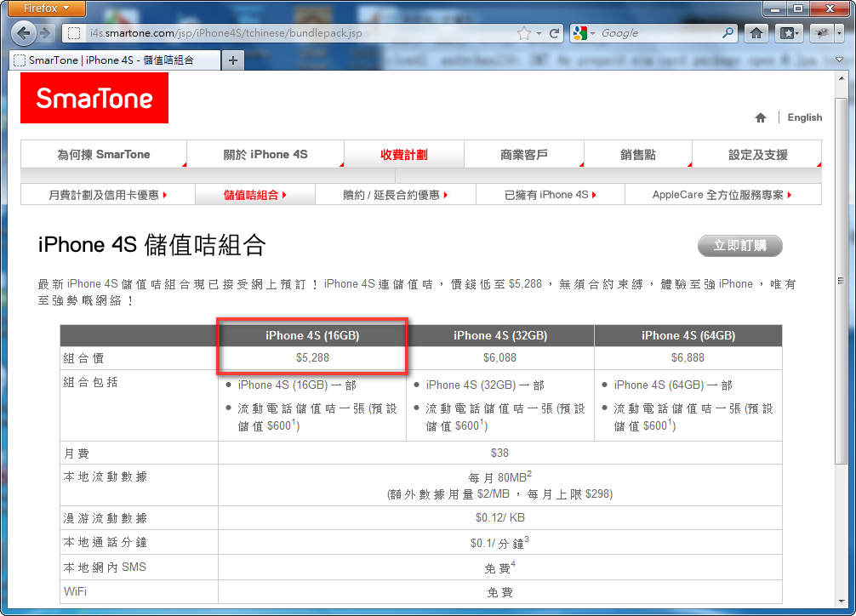
Task: Click the iPhone 4S (64GB) column header
Action: tap(688, 335)
